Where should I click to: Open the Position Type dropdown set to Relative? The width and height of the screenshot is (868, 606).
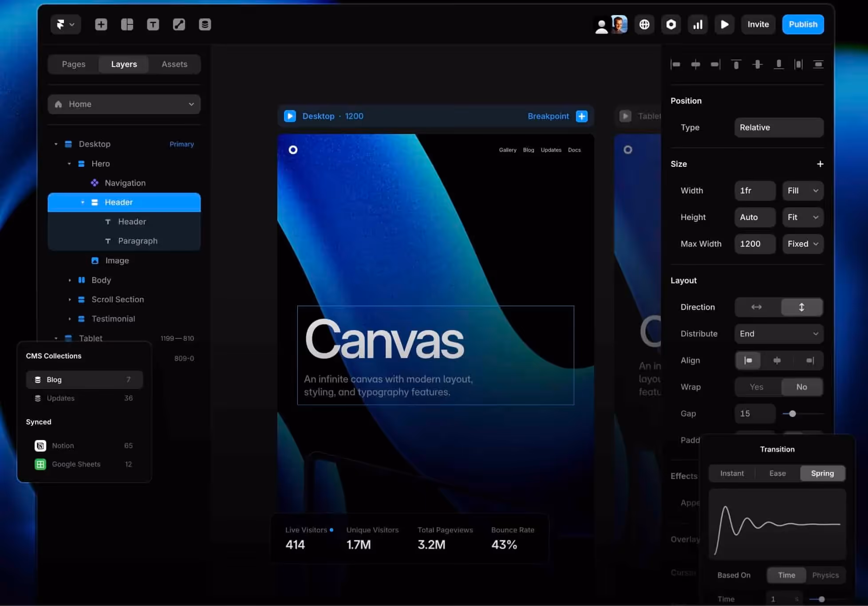tap(778, 127)
